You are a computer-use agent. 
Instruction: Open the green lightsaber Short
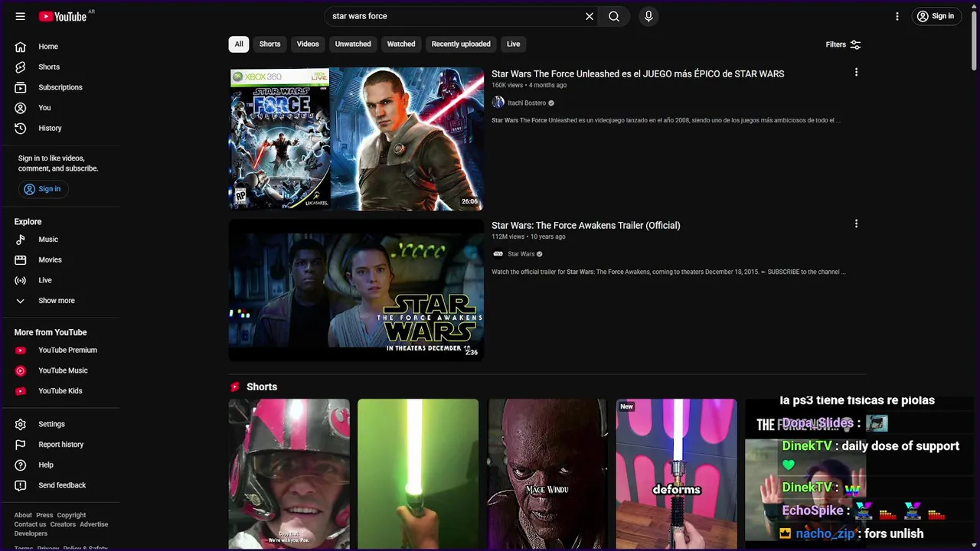(418, 474)
